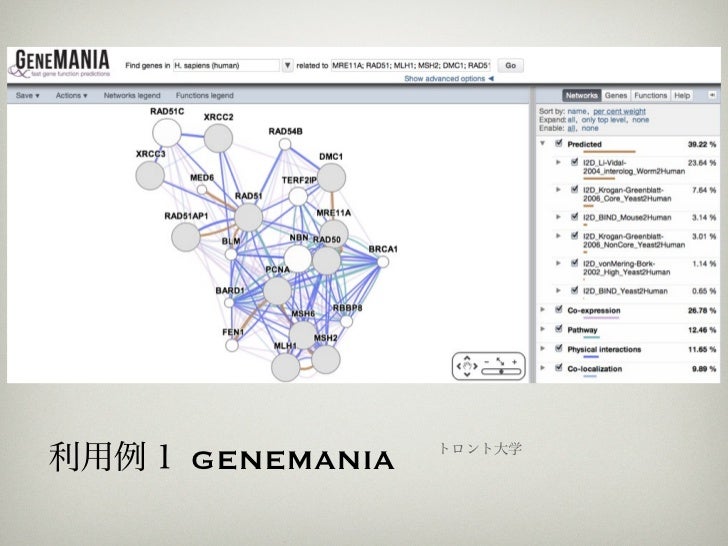Screen dimensions: 728x546
Task: Show advanced options link
Action: point(448,78)
